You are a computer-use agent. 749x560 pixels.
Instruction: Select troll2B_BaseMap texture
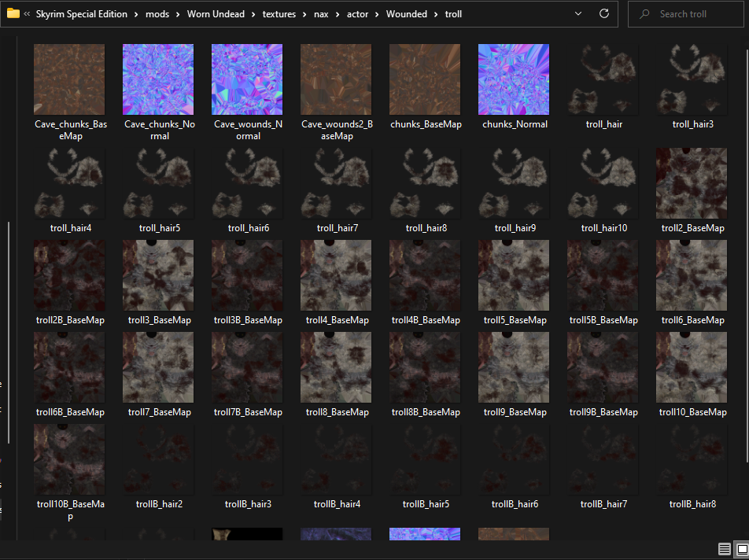pyautogui.click(x=70, y=282)
